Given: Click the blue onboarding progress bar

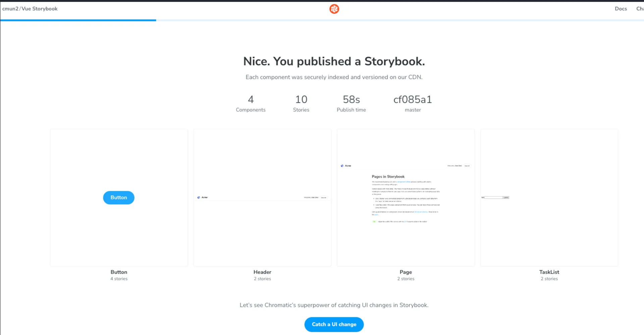Looking at the screenshot, I should (x=78, y=20).
